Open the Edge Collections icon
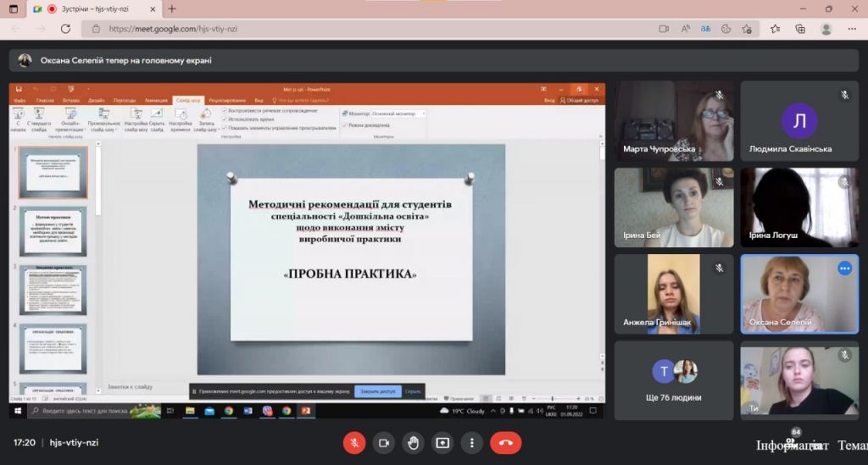The width and height of the screenshot is (868, 465). coord(800,28)
